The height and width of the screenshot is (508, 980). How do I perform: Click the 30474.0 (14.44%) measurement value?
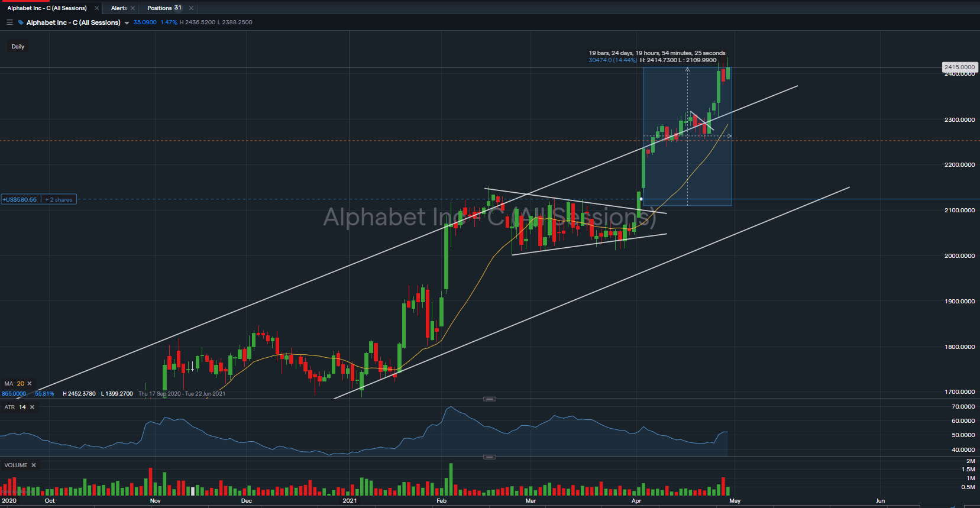613,60
